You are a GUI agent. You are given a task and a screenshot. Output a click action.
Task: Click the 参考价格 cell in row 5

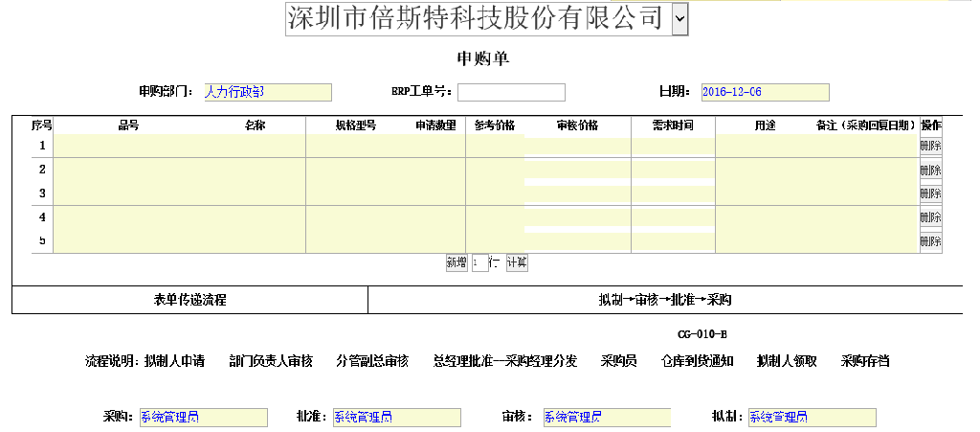click(495, 241)
